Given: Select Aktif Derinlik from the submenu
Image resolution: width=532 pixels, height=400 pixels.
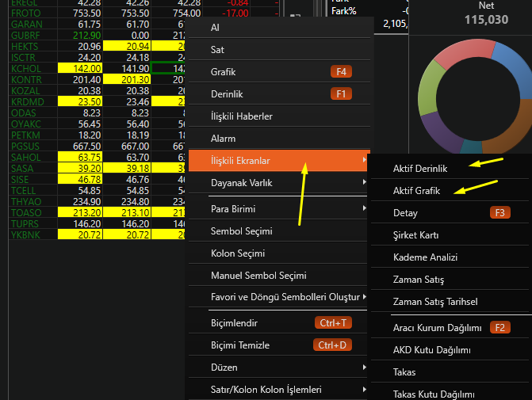Looking at the screenshot, I should pos(420,169).
